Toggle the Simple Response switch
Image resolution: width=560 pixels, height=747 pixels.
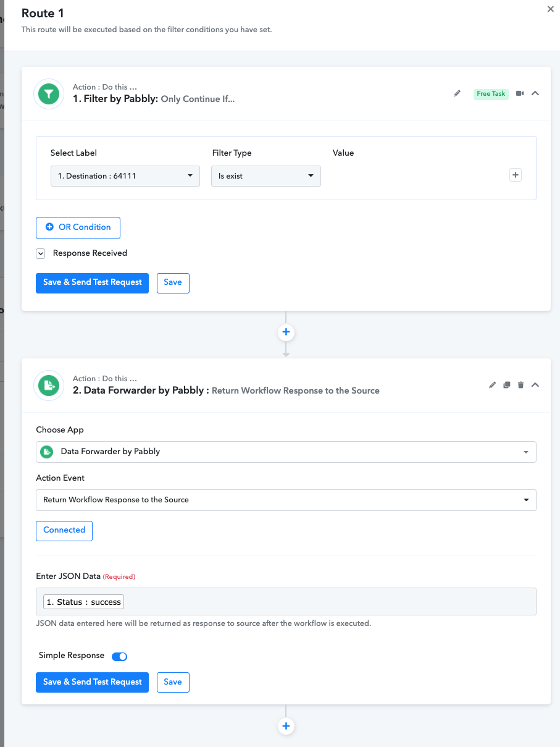click(x=119, y=656)
